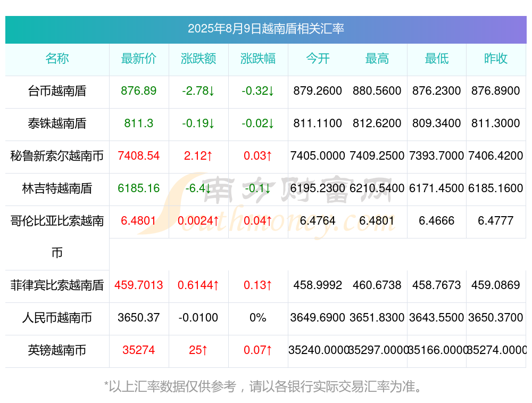Image resolution: width=532 pixels, height=403 pixels.
Task: Click previous close 459.0869
Action: click(x=496, y=285)
